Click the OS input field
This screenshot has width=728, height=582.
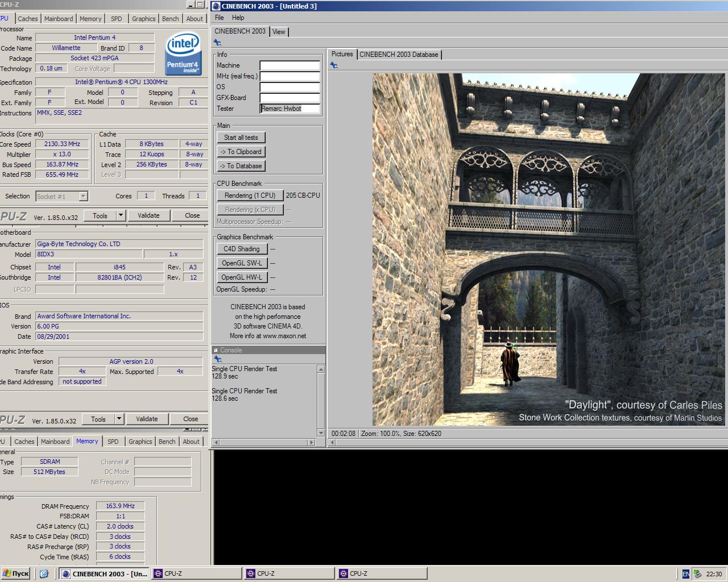290,87
